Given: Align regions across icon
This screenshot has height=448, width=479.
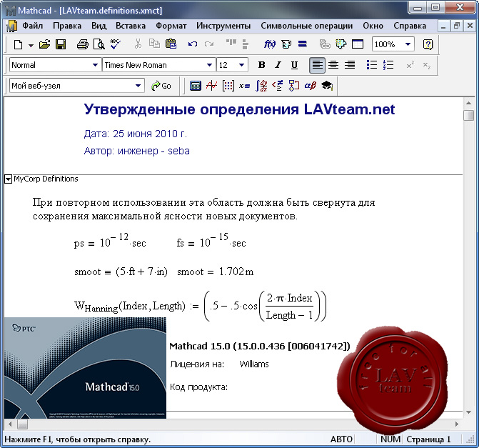Looking at the screenshot, I should (231, 43).
